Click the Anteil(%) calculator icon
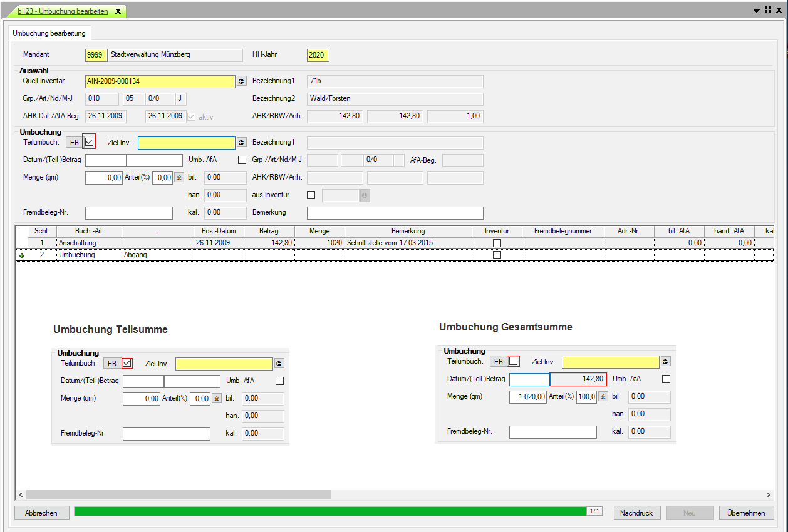 [179, 178]
